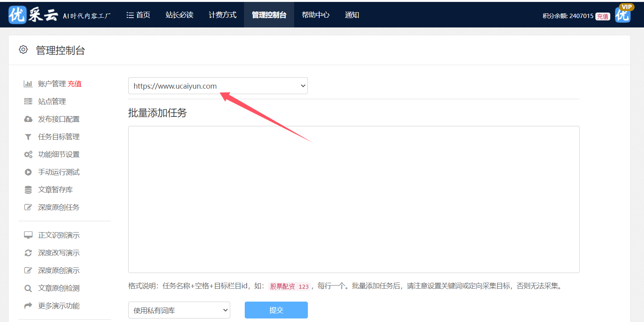Click the red 充值 link in sidebar
Screen dimensions: 644x322
[x=75, y=84]
